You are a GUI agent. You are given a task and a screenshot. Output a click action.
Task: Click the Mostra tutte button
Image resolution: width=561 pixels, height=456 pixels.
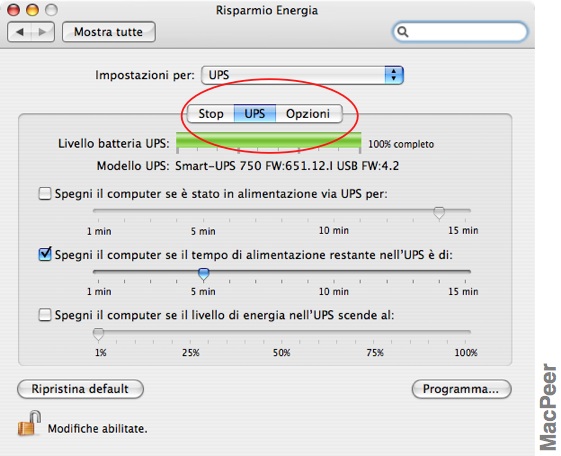(109, 32)
